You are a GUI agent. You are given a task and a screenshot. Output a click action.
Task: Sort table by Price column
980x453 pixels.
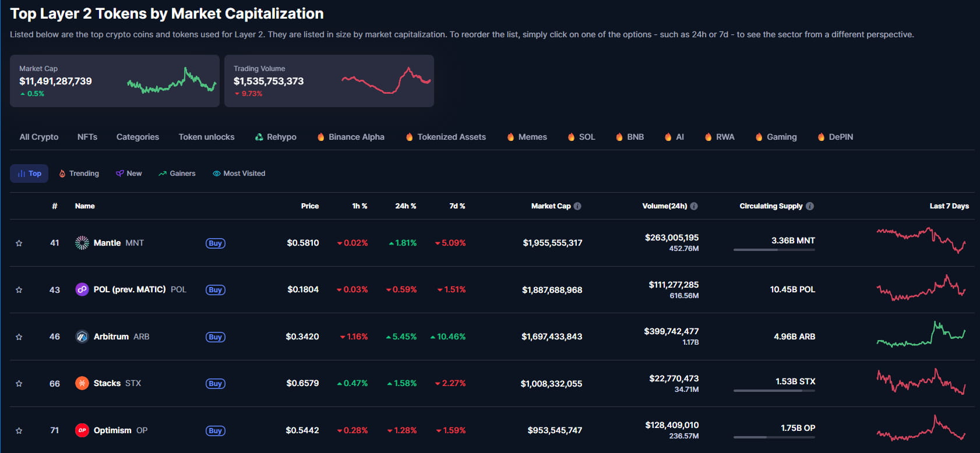point(310,206)
